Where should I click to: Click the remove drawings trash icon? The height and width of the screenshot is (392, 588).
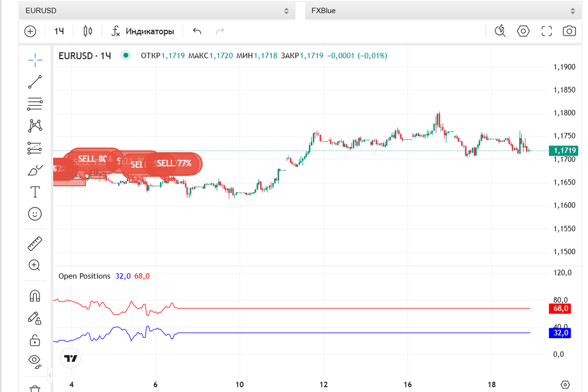[35, 388]
